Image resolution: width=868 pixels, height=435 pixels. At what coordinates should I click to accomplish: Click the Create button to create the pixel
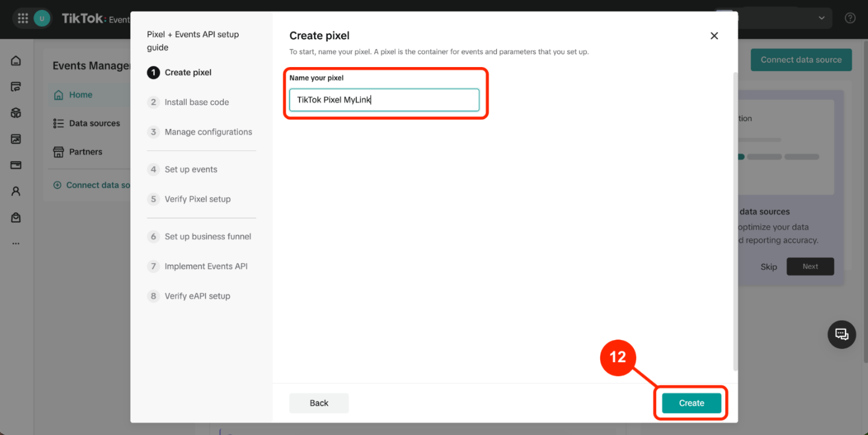tap(692, 403)
